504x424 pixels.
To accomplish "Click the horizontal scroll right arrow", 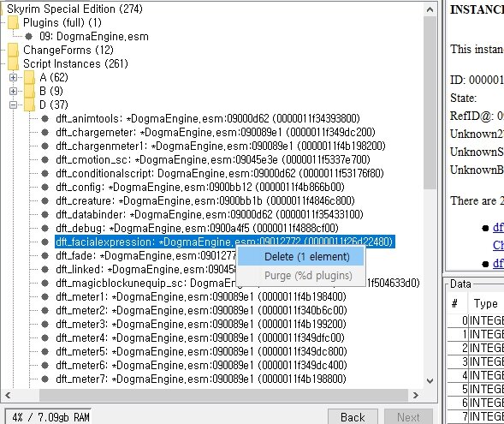I will (416, 395).
